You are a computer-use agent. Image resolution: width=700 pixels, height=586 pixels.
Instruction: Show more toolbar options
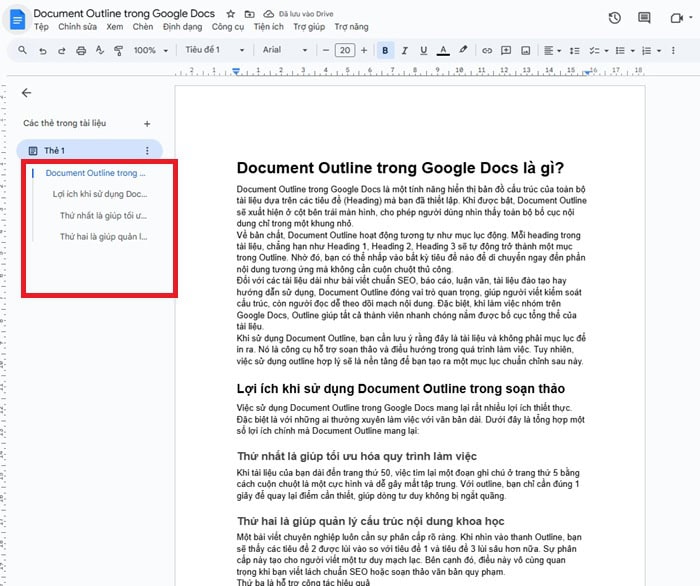pos(673,50)
